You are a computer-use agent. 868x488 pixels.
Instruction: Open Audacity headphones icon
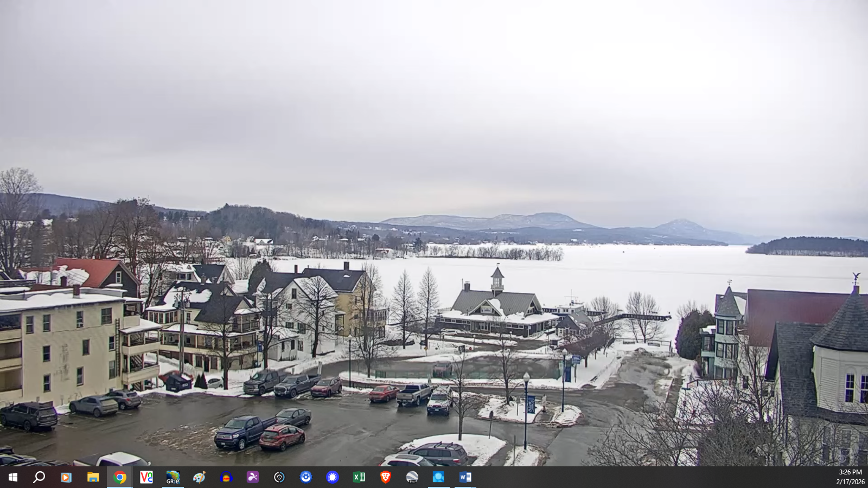coord(226,477)
